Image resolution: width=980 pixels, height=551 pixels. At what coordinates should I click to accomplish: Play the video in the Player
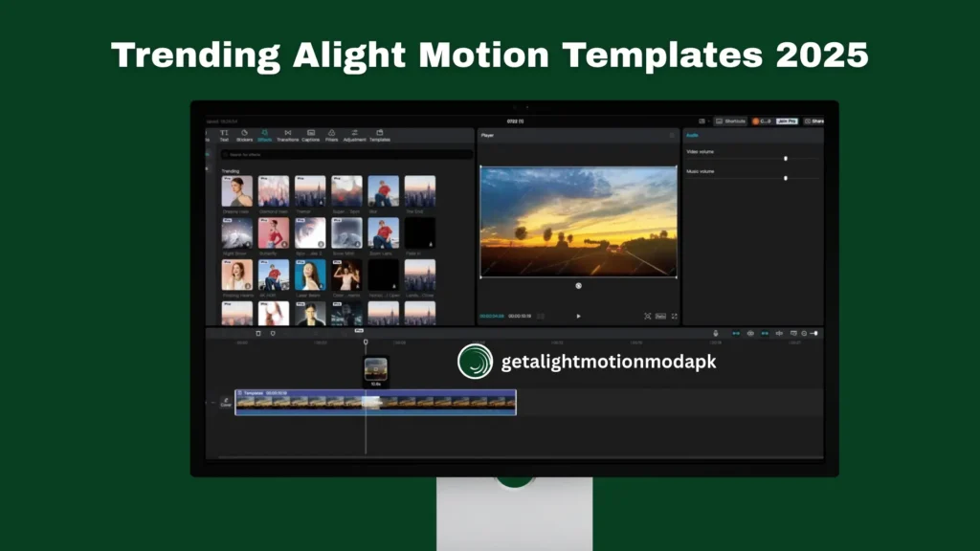(578, 316)
